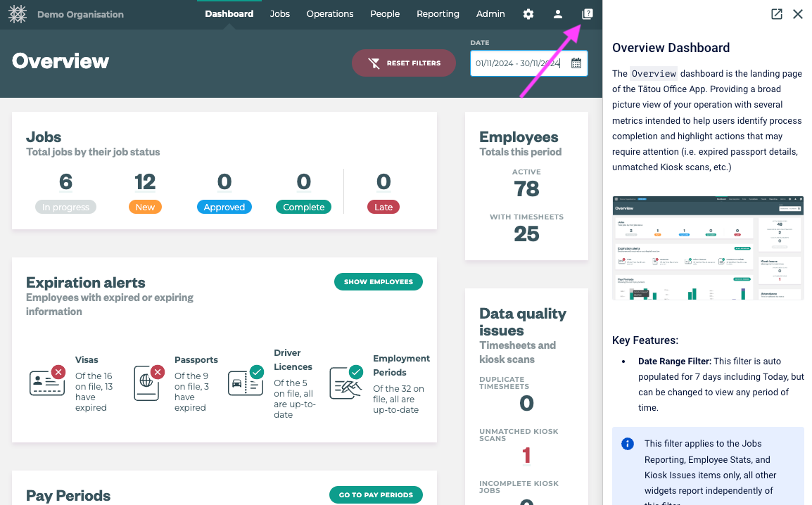
Task: Click the calendar icon in date field
Action: coord(576,63)
